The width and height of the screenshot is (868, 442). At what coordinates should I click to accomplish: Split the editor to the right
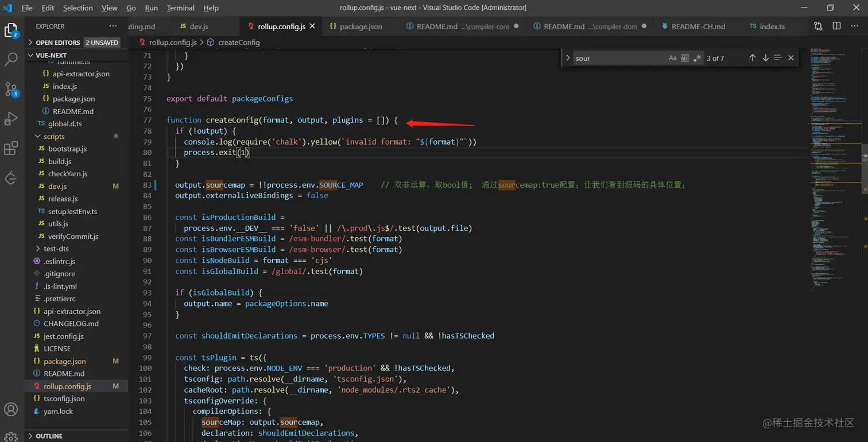tap(836, 26)
